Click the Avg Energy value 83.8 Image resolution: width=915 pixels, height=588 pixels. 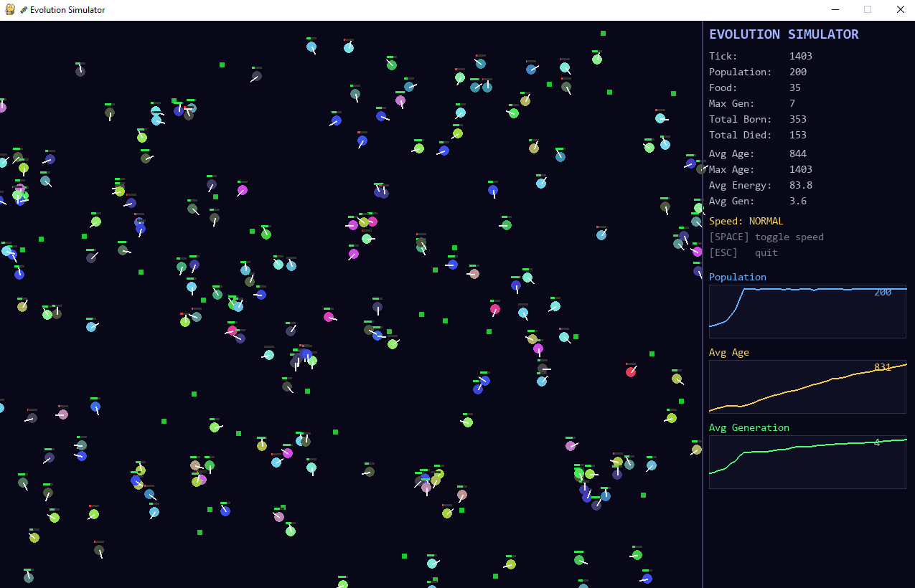800,185
